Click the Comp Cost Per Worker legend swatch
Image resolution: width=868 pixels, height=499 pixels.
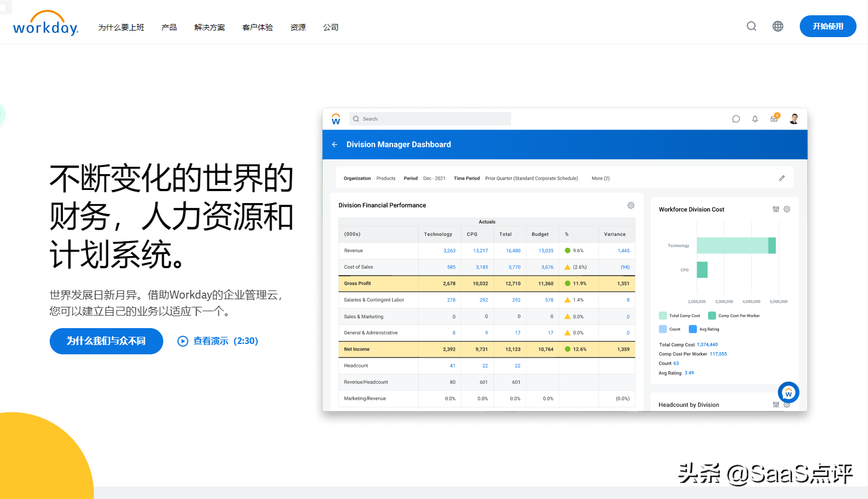(712, 316)
